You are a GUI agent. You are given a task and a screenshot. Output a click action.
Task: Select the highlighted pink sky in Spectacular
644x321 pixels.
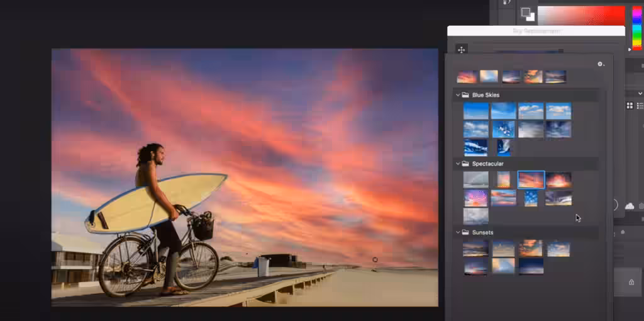531,180
